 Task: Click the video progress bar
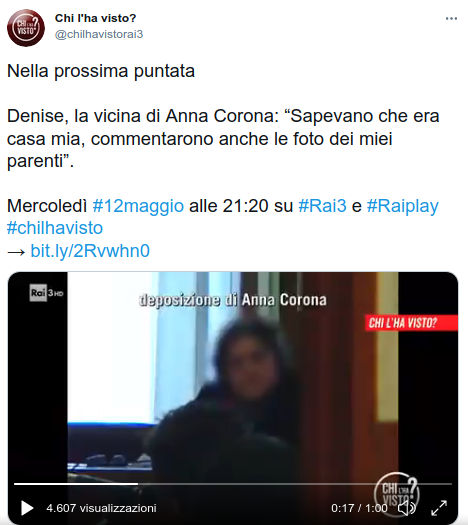point(233,484)
